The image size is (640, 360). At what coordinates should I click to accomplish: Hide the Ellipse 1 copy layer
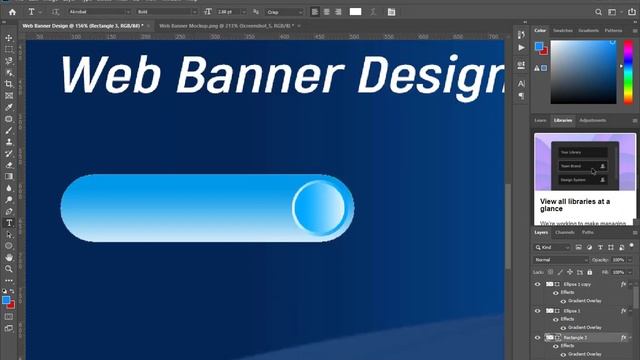537,284
